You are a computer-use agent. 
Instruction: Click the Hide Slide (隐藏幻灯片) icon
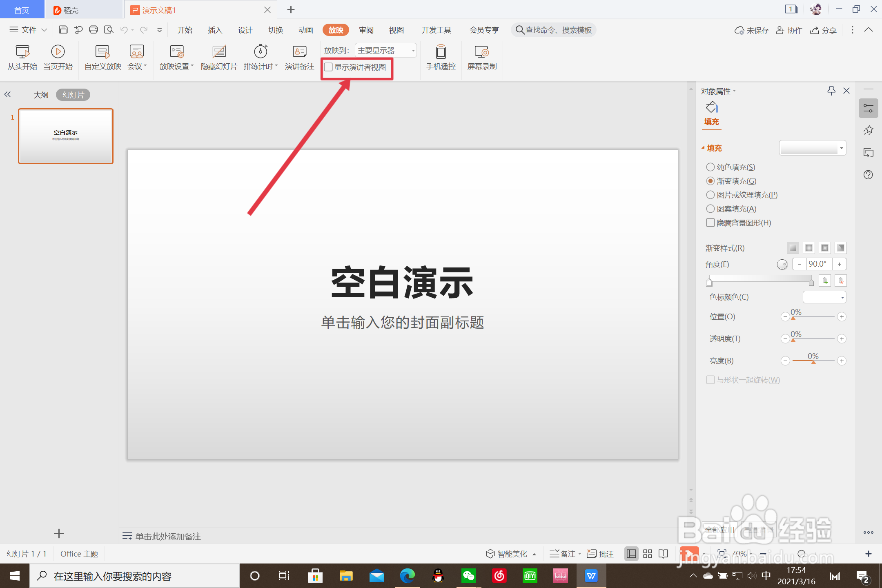(219, 52)
